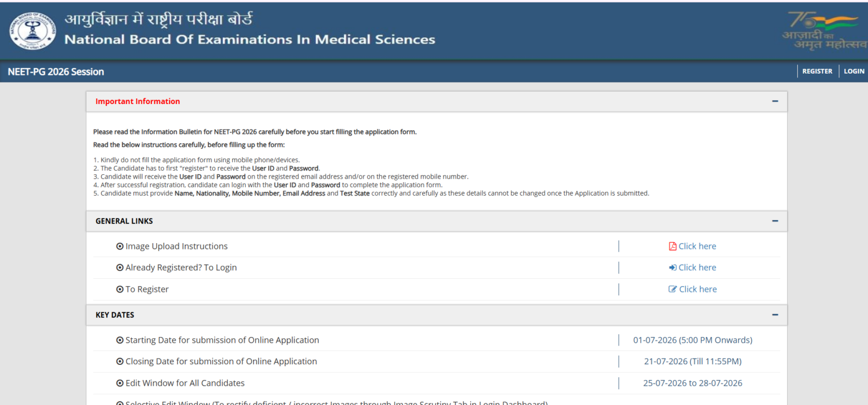The width and height of the screenshot is (868, 405).
Task: Click instruction 5 about Name, Nationality, Mobile Number
Action: coord(371,193)
